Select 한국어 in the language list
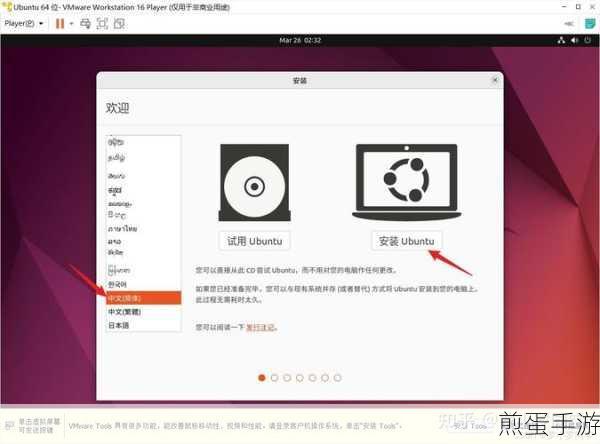This screenshot has height=444, width=600. pos(143,284)
